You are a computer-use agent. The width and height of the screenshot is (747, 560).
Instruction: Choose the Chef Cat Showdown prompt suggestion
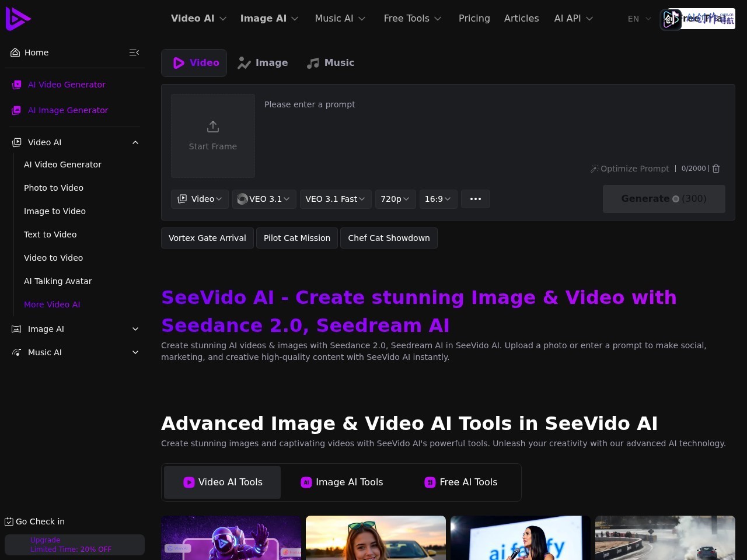point(389,238)
